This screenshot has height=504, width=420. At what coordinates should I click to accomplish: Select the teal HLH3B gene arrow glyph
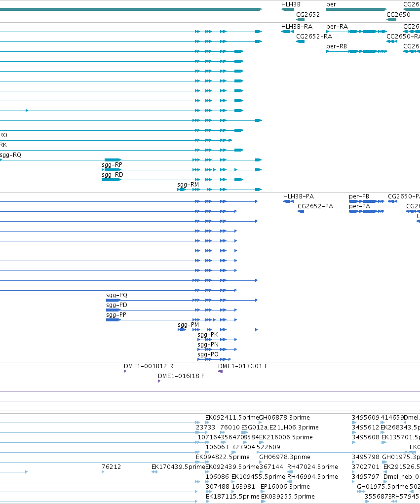pyautogui.click(x=288, y=9)
